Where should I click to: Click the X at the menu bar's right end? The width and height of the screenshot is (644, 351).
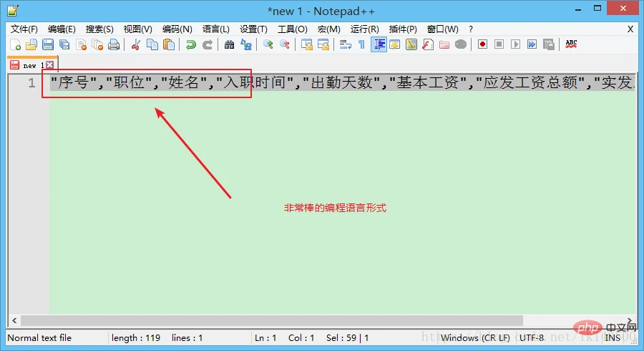coord(630,29)
